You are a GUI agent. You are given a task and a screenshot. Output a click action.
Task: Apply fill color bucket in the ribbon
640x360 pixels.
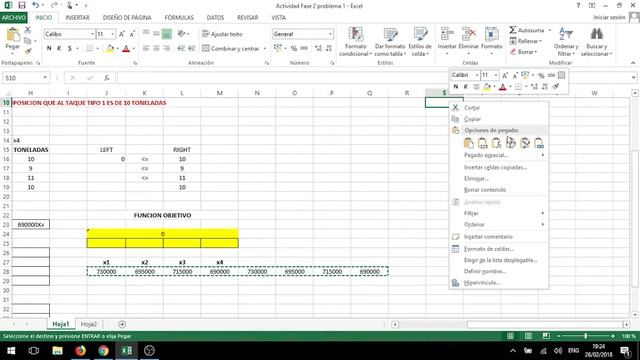[110, 49]
